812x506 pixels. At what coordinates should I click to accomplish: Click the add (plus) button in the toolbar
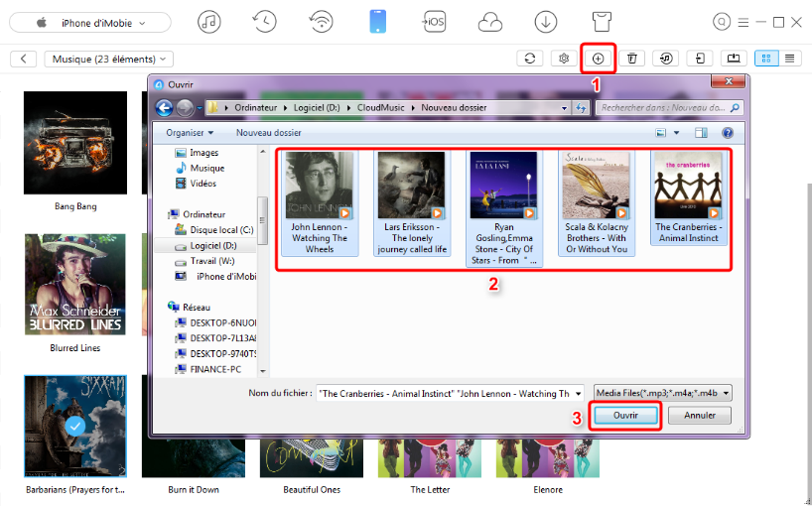pos(599,59)
